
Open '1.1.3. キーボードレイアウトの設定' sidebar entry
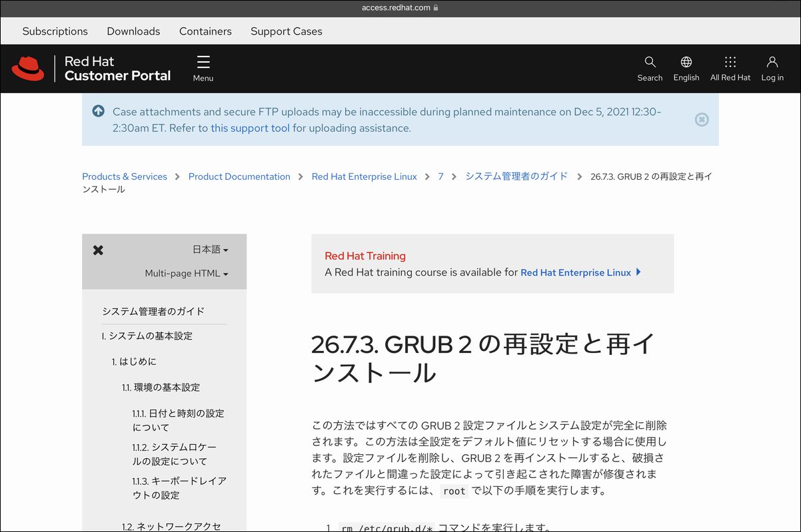pyautogui.click(x=180, y=488)
